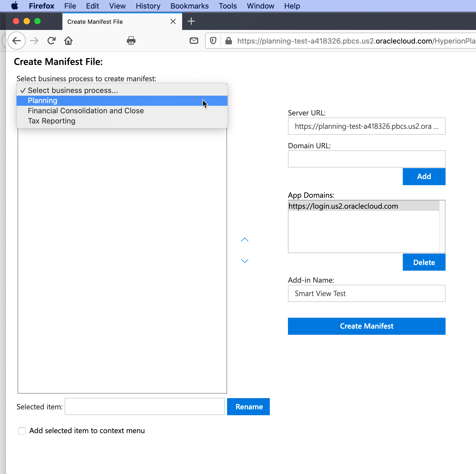Open the Apple menu

coord(15,6)
